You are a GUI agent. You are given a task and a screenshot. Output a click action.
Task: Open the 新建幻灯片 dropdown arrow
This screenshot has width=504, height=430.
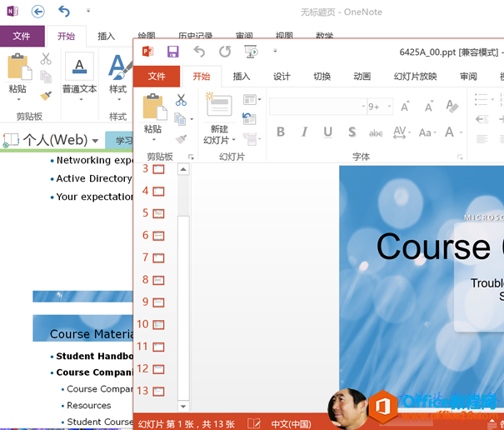click(234, 140)
